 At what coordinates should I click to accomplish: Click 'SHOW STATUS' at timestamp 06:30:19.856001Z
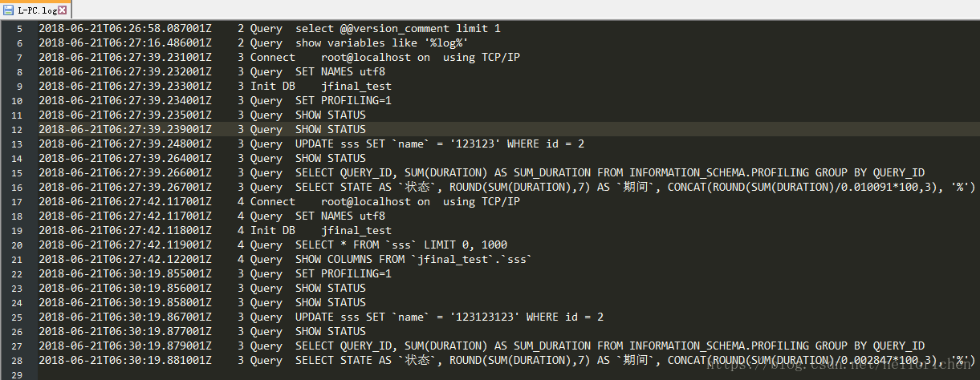[331, 288]
